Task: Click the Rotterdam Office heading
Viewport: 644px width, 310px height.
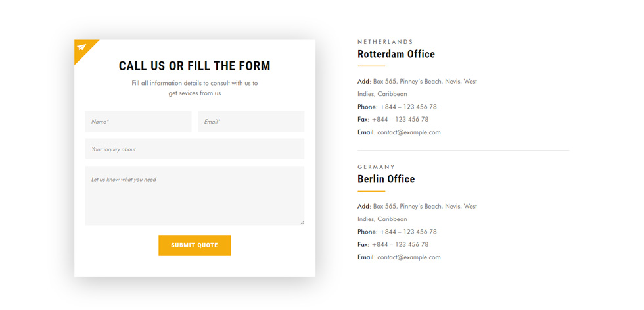Action: [396, 54]
